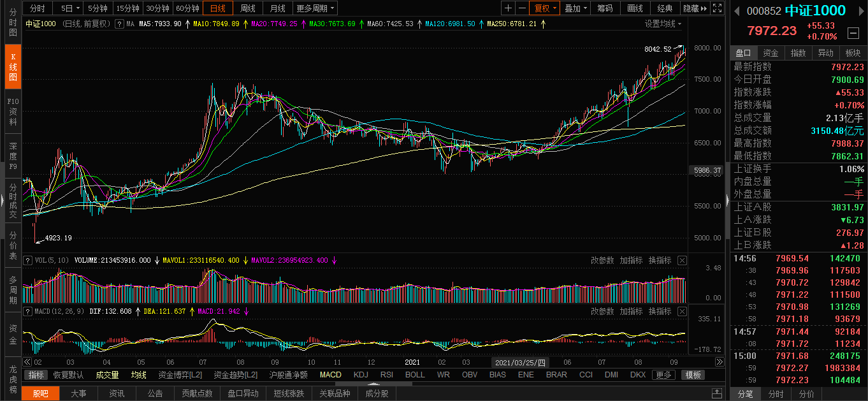868x401 pixels.
Task: Open the 复权 adjustment dropdown
Action: point(546,8)
